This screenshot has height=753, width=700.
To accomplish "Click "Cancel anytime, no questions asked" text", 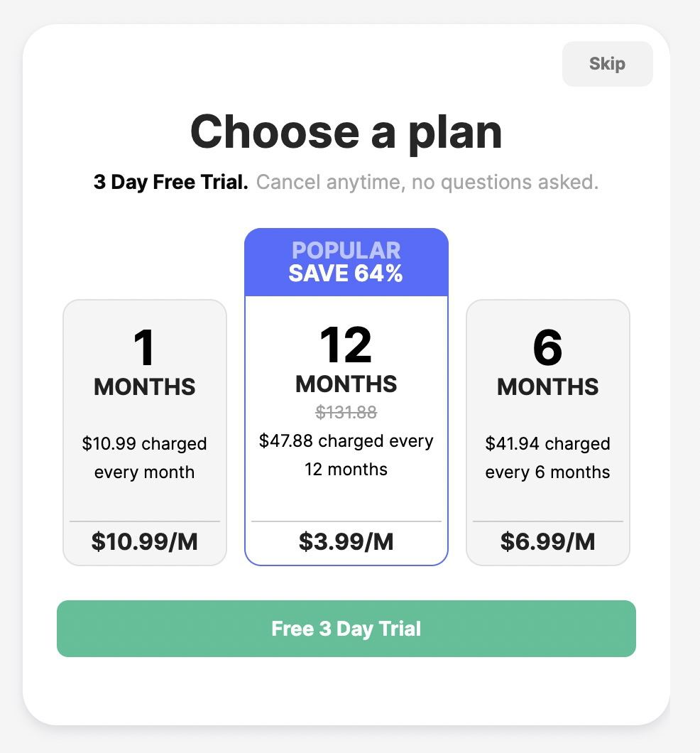I will 427,183.
